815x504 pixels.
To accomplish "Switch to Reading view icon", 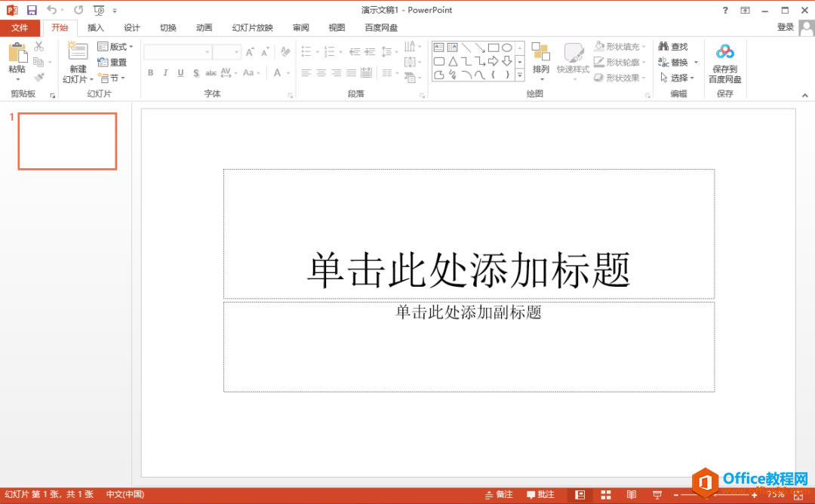I will pos(631,495).
